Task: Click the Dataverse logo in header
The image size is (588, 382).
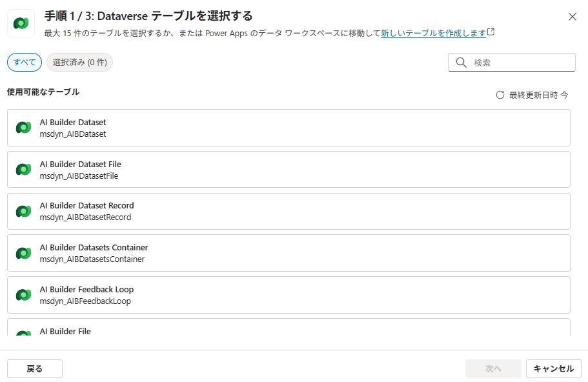Action: (21, 23)
